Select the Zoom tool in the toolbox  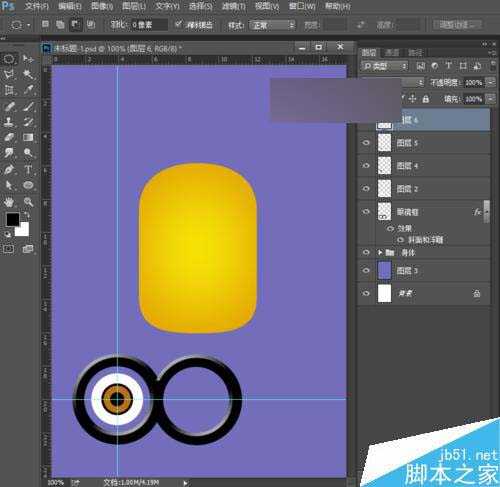point(28,201)
